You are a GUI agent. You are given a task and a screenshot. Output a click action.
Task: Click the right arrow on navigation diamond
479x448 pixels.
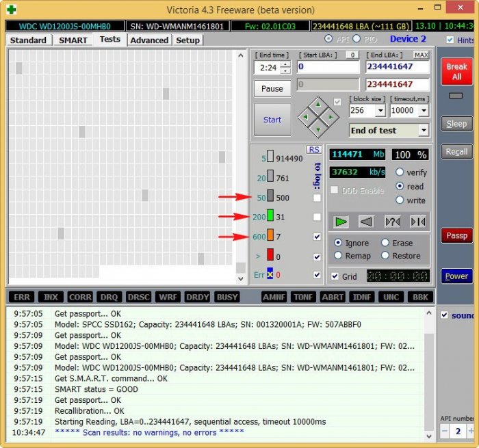331,117
